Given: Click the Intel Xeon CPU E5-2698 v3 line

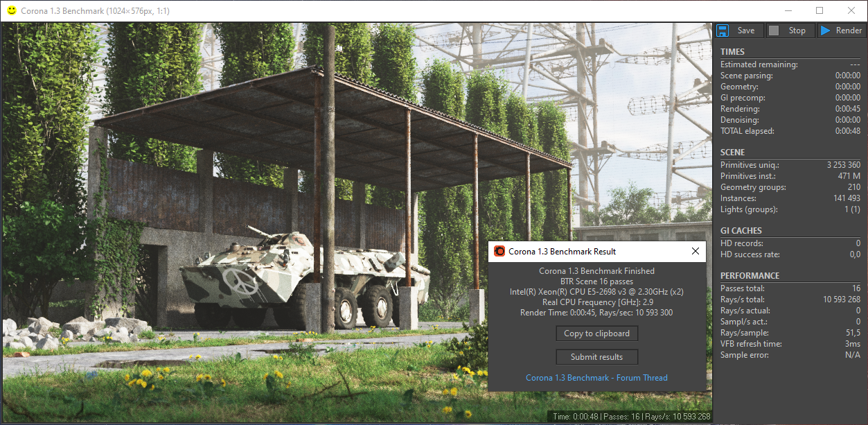Looking at the screenshot, I should click(x=596, y=292).
